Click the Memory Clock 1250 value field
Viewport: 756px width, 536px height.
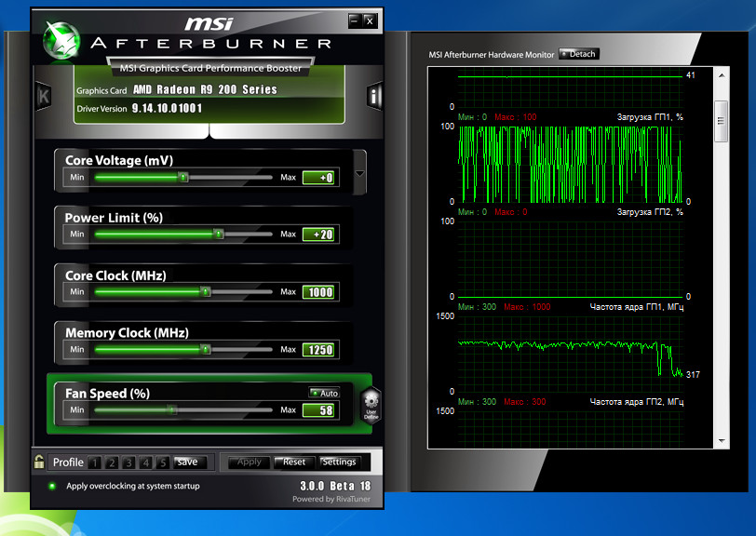click(x=318, y=350)
